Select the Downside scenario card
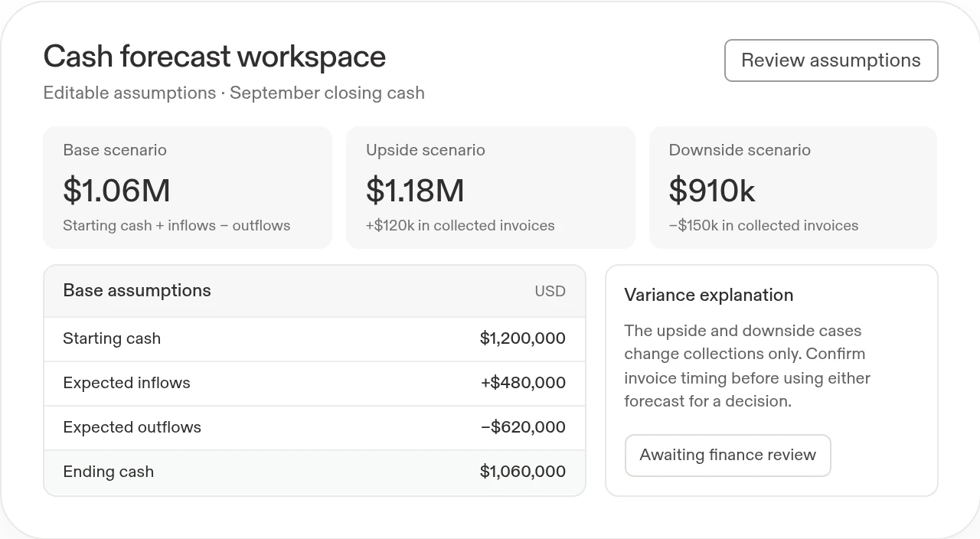The image size is (980, 539). [x=793, y=188]
